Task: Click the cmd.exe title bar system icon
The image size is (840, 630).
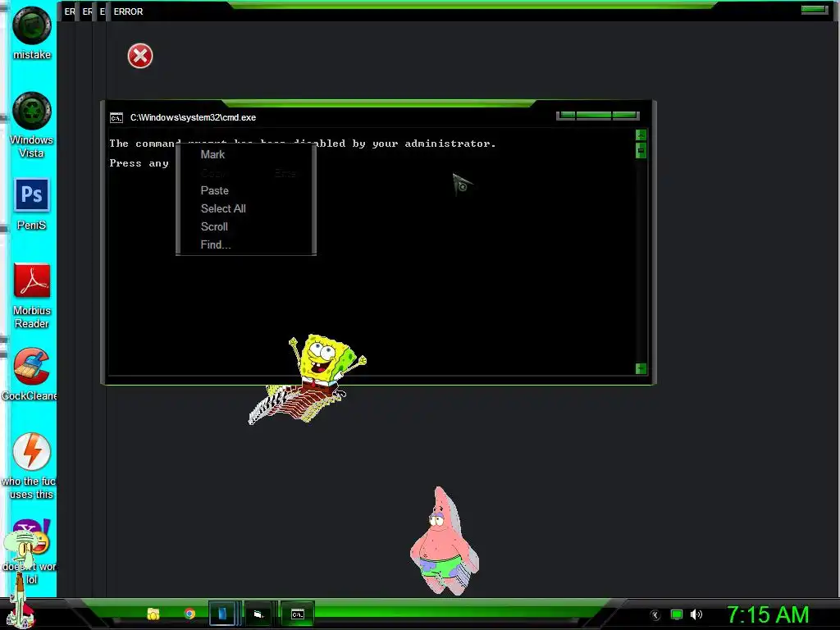Action: click(116, 118)
